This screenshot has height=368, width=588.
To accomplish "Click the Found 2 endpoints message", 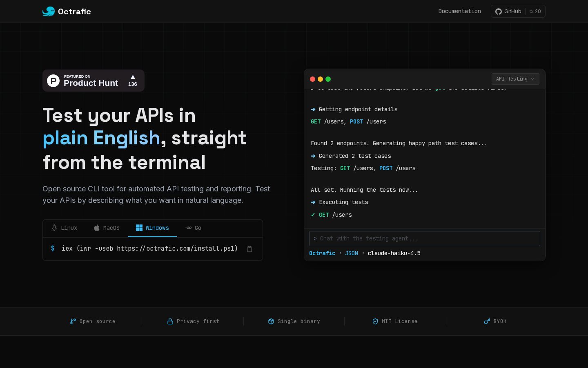I will [x=399, y=143].
